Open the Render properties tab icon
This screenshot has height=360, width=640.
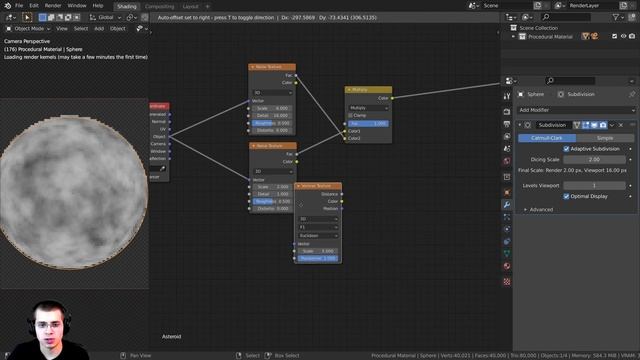[x=507, y=111]
